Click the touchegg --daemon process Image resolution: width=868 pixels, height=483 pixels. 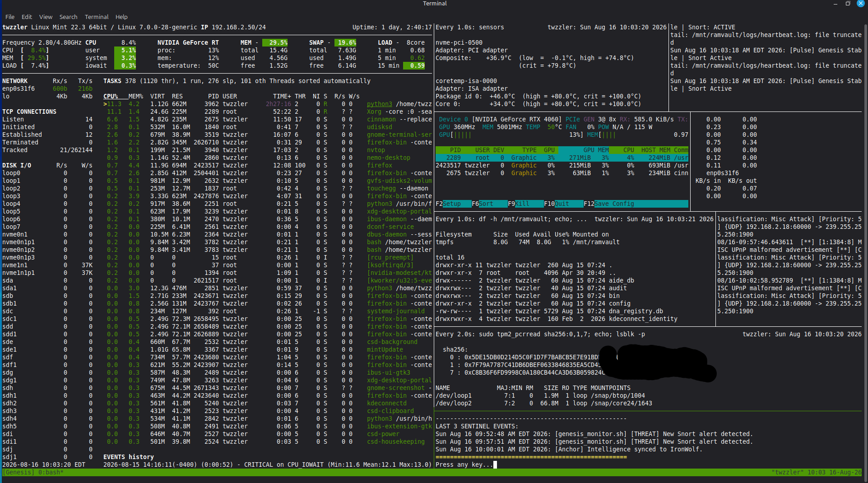(x=398, y=188)
